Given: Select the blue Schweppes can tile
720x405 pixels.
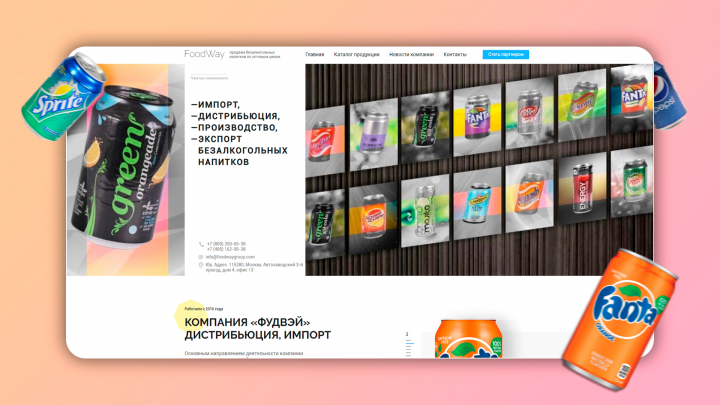Looking at the screenshot, I should (477, 203).
